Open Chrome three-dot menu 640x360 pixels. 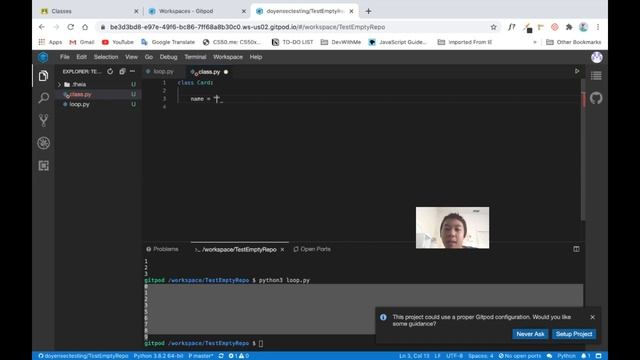point(598,27)
